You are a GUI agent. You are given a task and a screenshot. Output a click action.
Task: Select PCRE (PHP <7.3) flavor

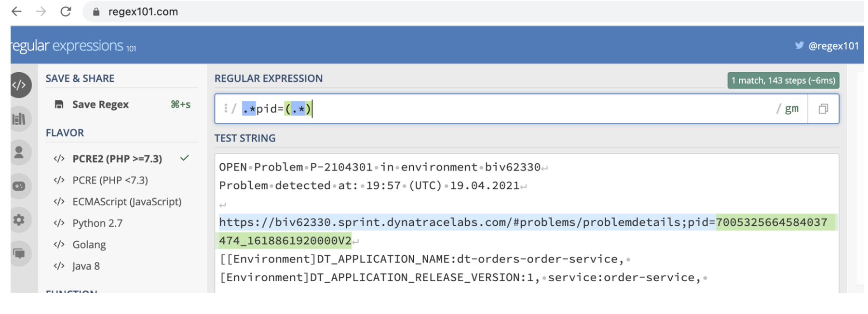coord(110,180)
